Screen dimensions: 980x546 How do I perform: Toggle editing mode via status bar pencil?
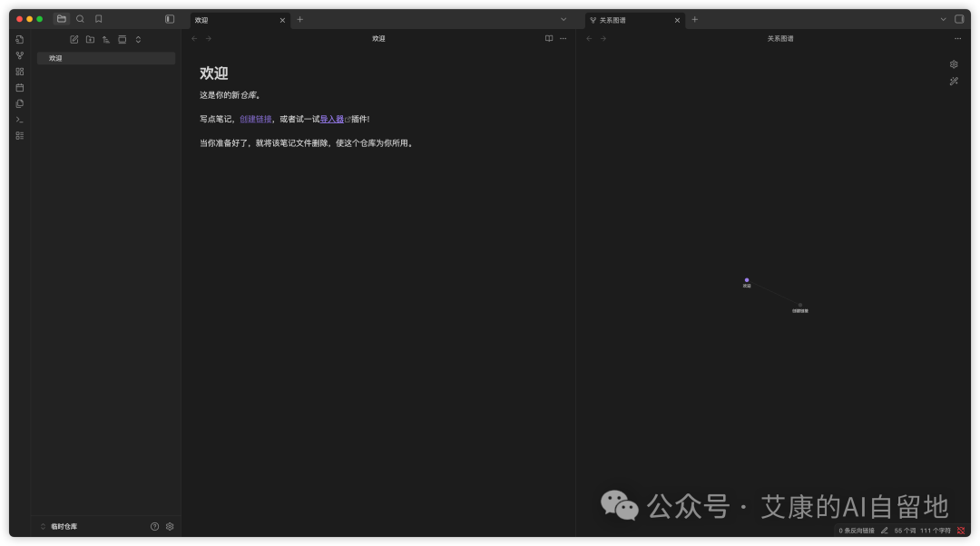(886, 530)
